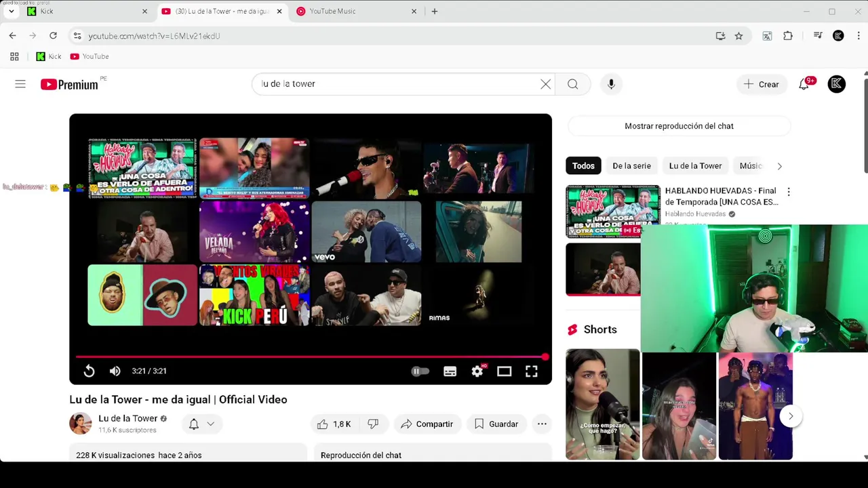Go to the YouTube Premium home logo
The image size is (868, 488).
pyautogui.click(x=69, y=84)
